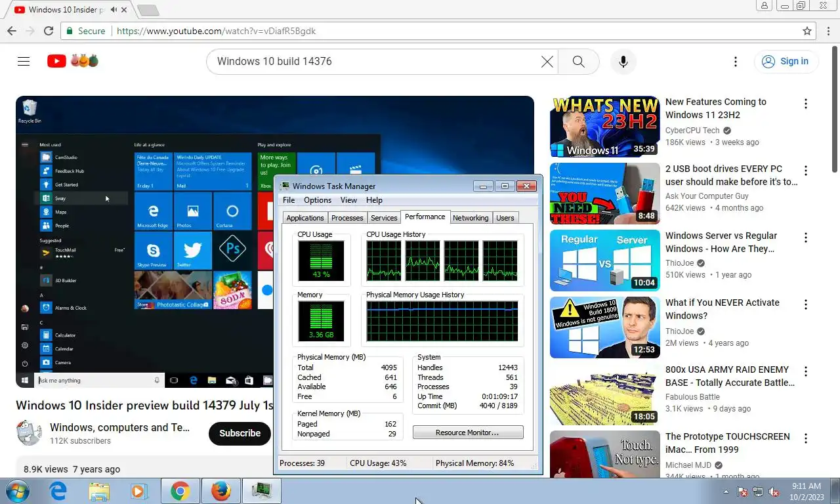Click the Physical Memory Usage History graph

(x=442, y=321)
